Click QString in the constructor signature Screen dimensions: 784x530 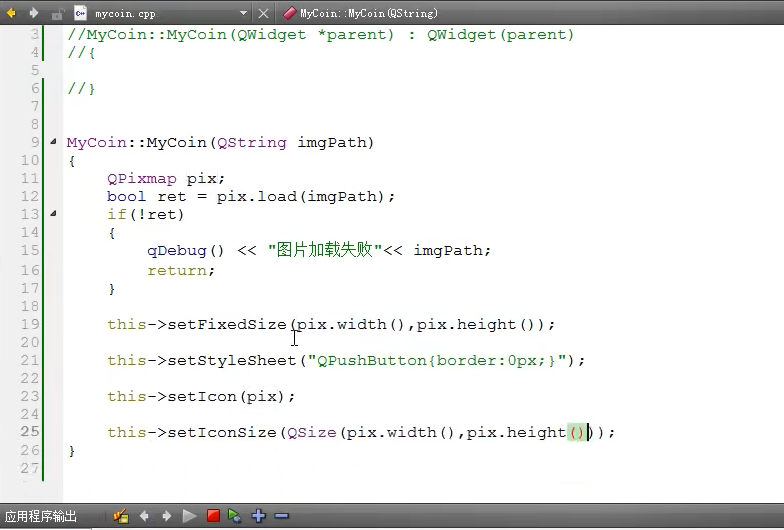pyautogui.click(x=252, y=142)
